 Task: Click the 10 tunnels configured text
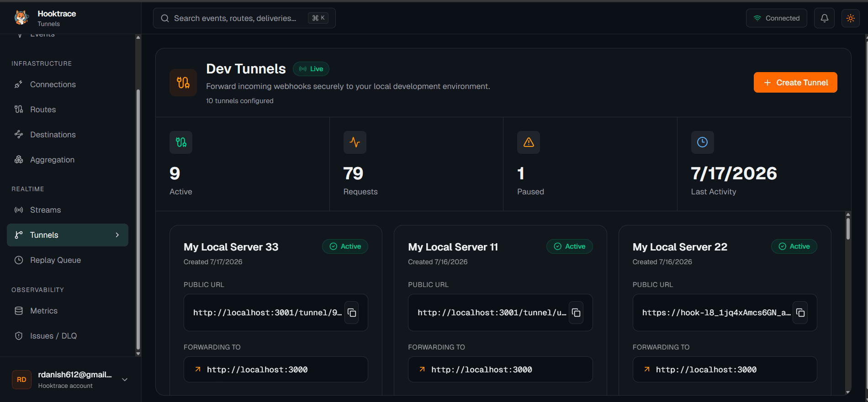click(x=240, y=101)
